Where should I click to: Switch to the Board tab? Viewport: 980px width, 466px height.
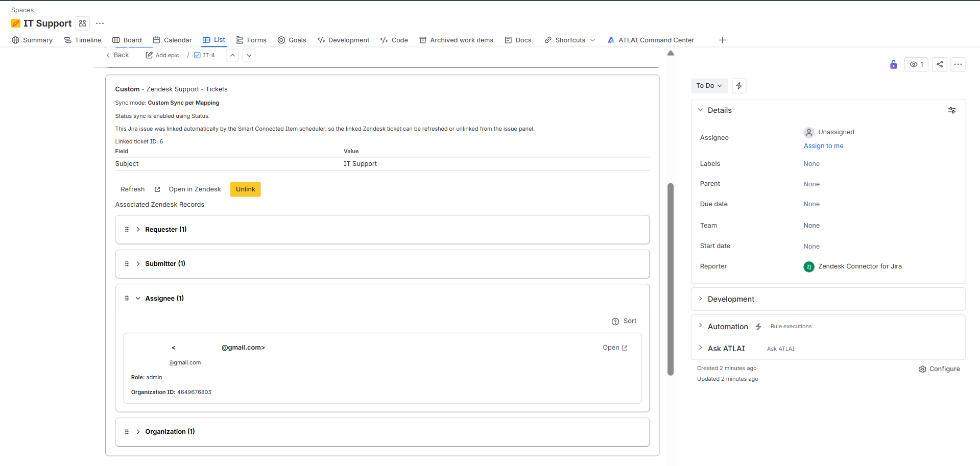click(x=127, y=40)
